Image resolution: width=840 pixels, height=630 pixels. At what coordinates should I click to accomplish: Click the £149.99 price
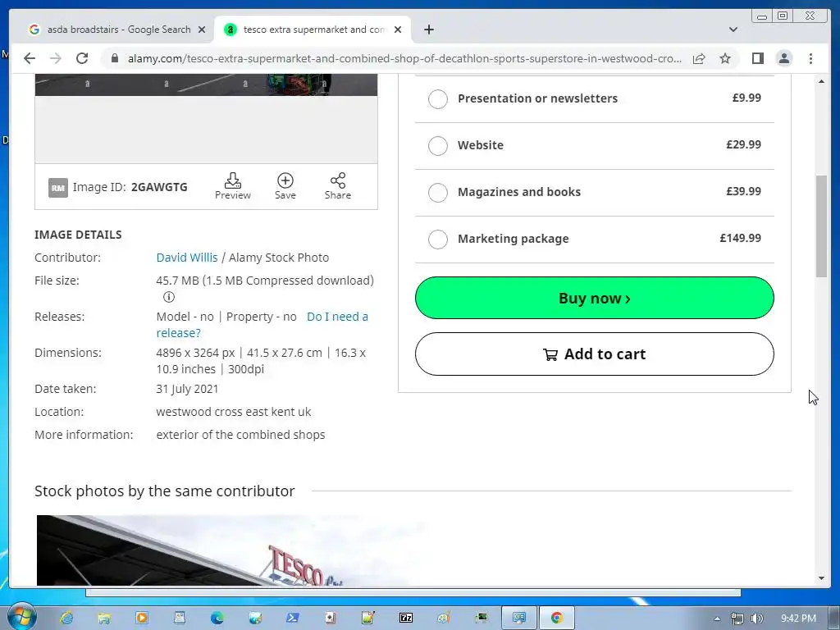[741, 238]
